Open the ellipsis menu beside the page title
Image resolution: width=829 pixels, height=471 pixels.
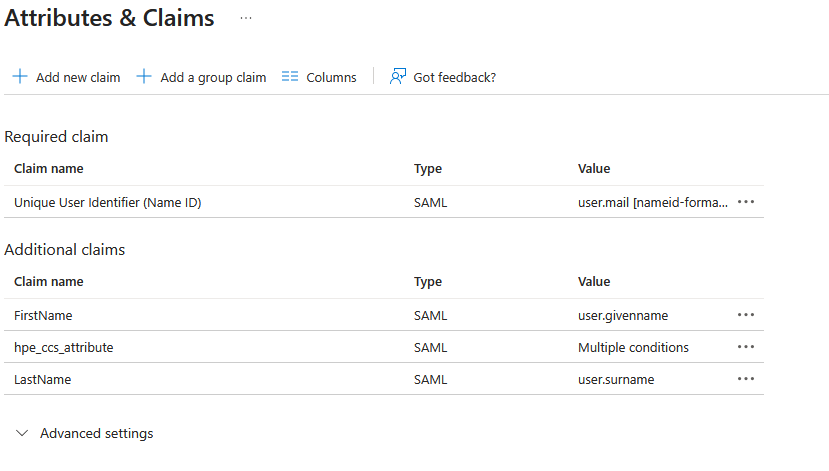pos(246,18)
